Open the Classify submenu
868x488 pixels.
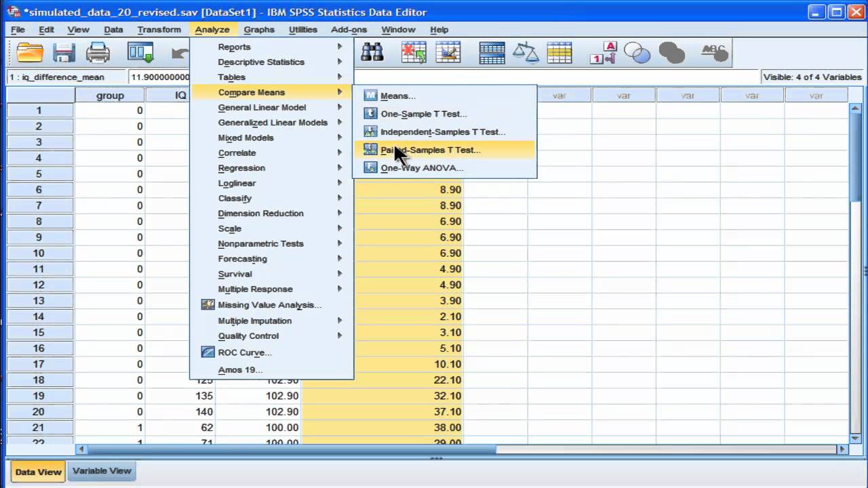[272, 198]
